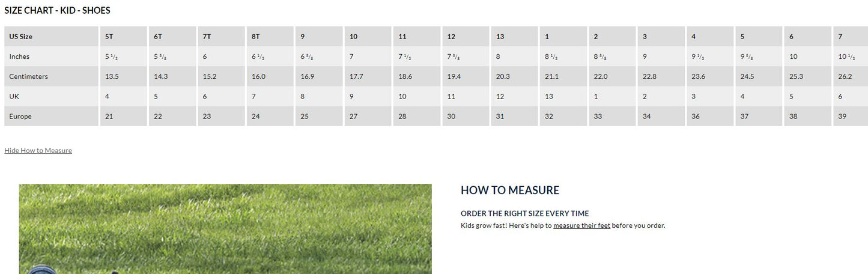Select the Europe size 33 cell
868x274 pixels.
click(598, 117)
